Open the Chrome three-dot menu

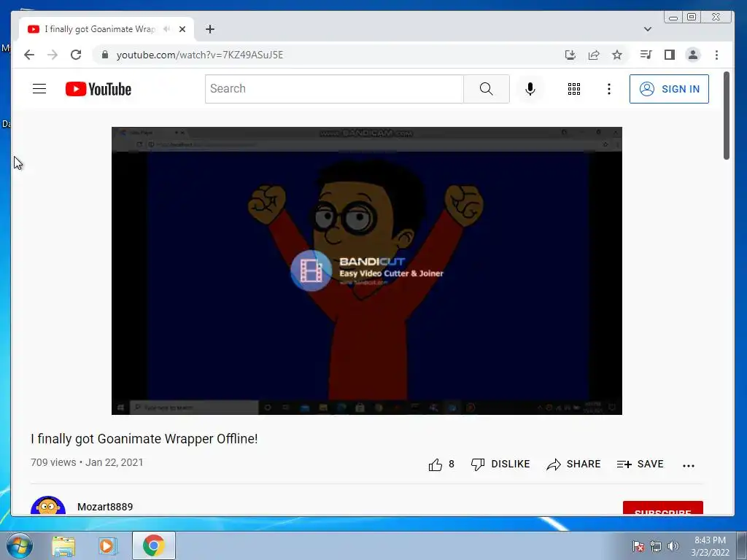pyautogui.click(x=716, y=55)
